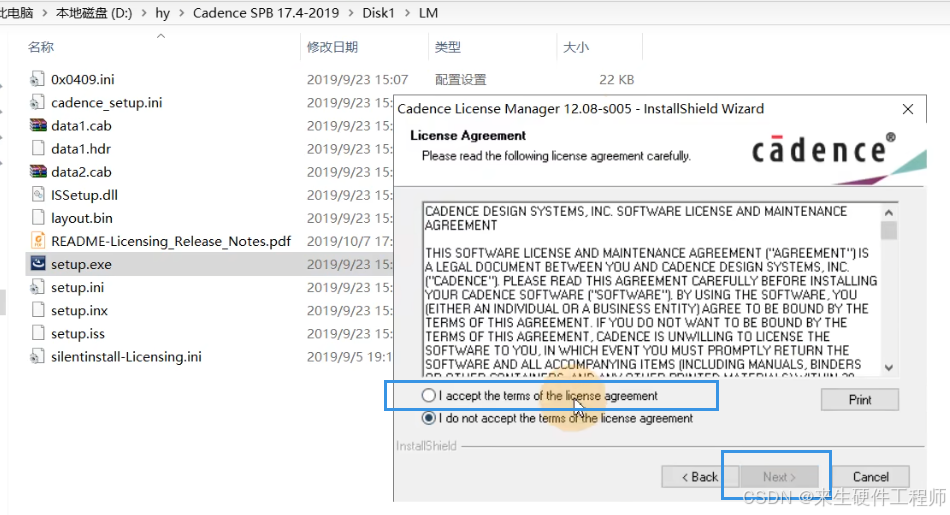Screen dimensions: 950x515
Task: Expand chevron after hy breadcrumb
Action: pyautogui.click(x=181, y=13)
